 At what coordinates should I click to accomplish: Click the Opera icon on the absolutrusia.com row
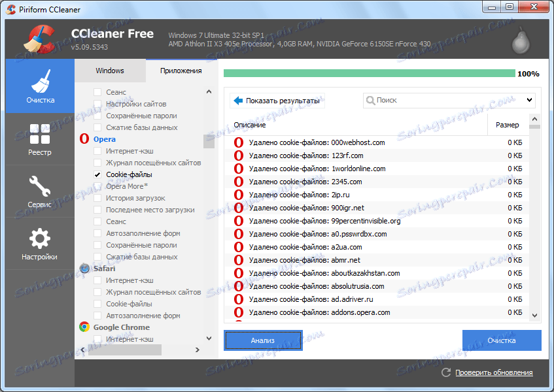[239, 286]
